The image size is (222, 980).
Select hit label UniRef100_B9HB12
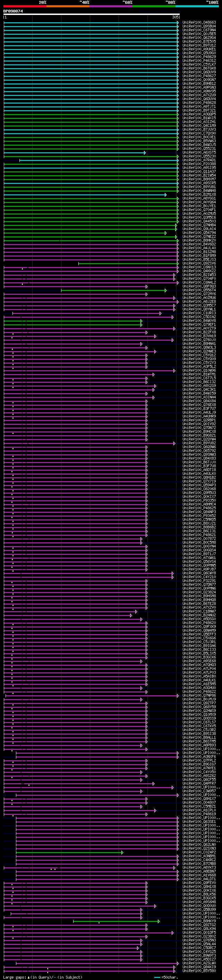[199, 84]
